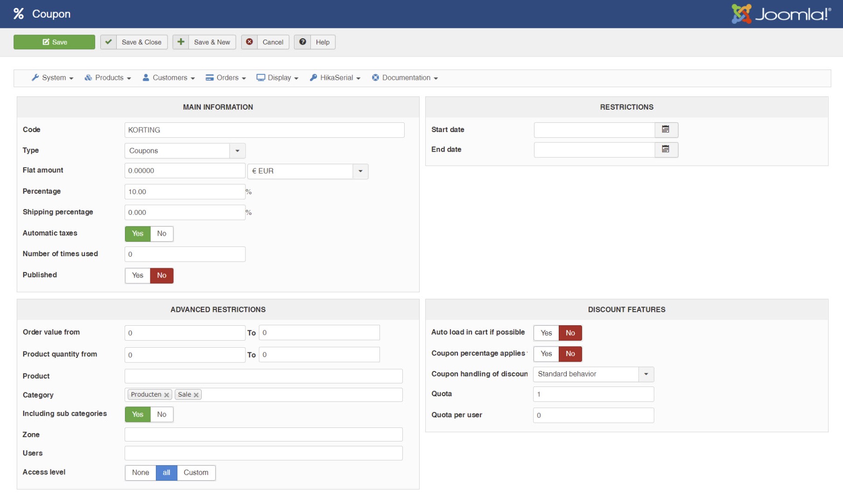
Task: Click the Shipping percentage input field
Action: [x=185, y=212]
